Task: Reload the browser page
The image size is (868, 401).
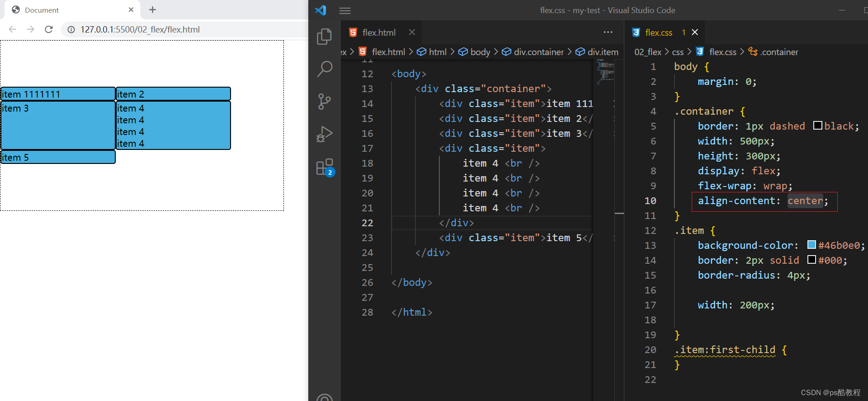Action: pos(49,29)
